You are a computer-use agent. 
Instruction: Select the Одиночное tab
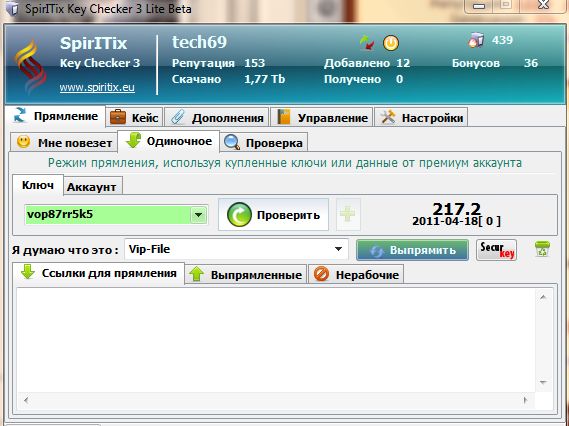[x=169, y=141]
